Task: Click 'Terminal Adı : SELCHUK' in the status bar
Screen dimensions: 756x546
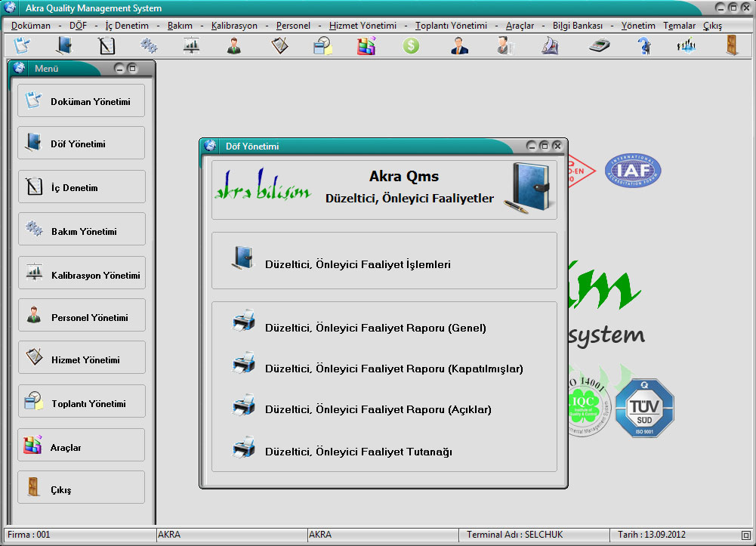Action: (514, 535)
